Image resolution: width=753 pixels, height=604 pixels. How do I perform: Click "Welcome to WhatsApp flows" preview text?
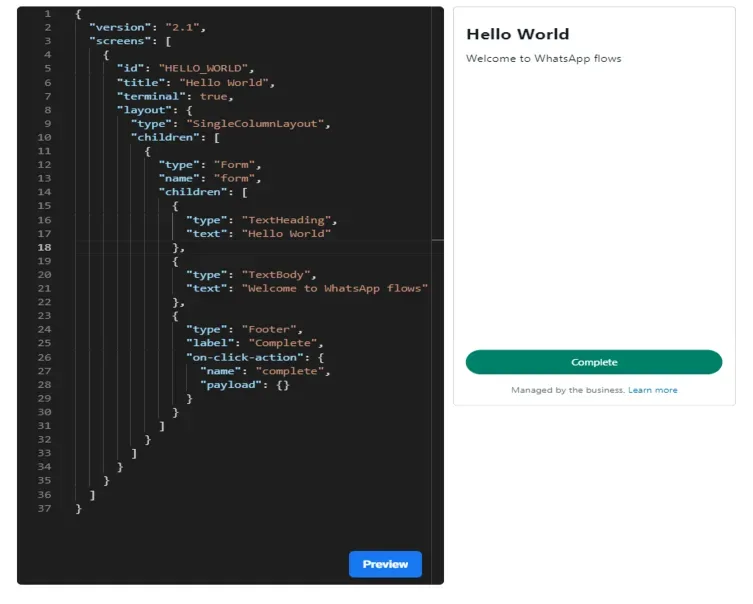tap(544, 59)
